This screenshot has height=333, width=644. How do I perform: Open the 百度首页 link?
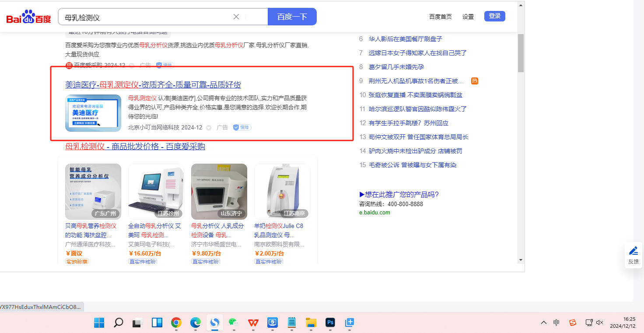pyautogui.click(x=441, y=17)
